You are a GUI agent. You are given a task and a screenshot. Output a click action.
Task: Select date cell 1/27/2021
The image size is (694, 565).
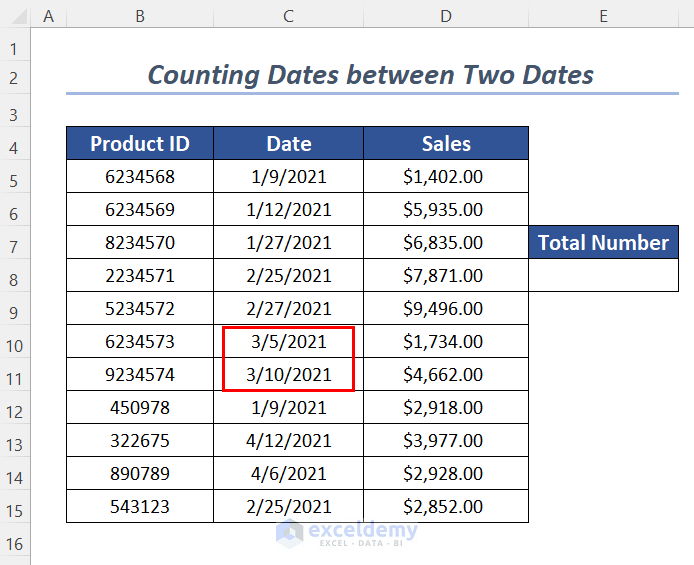288,242
